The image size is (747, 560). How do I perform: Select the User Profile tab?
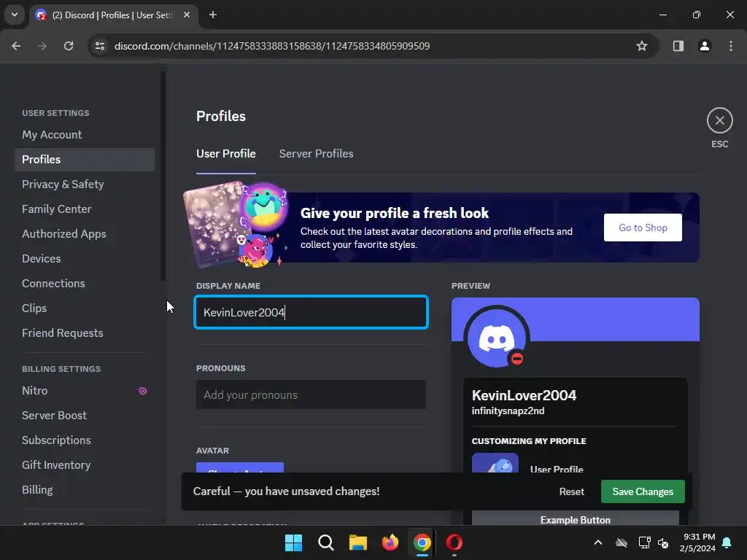pos(226,154)
